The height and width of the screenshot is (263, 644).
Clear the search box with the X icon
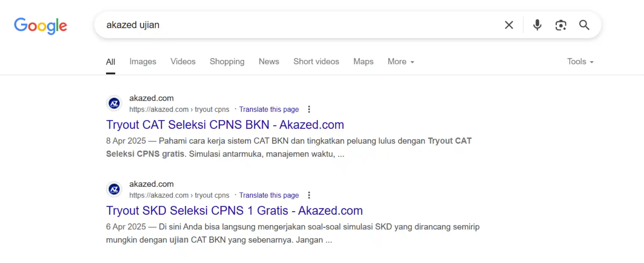tap(509, 25)
